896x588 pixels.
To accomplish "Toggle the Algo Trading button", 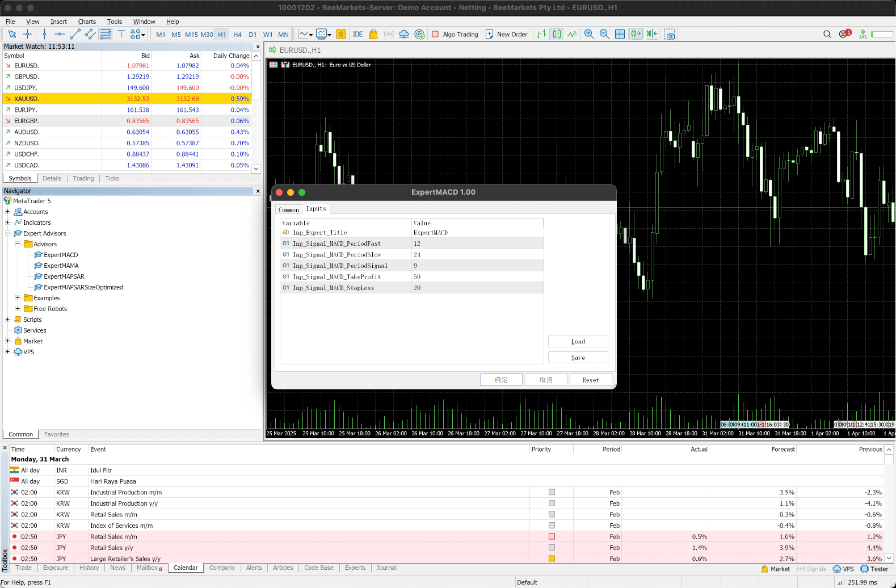I will 455,34.
